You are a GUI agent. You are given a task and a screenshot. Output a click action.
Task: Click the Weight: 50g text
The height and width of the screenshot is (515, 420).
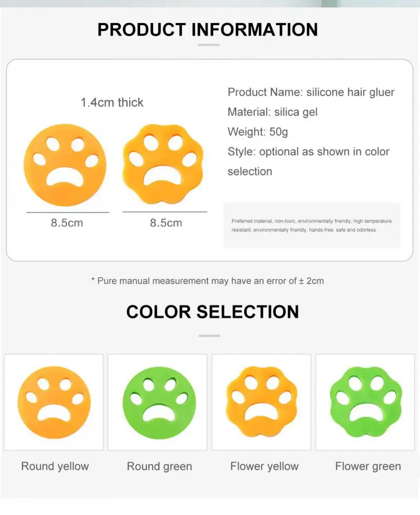[258, 132]
